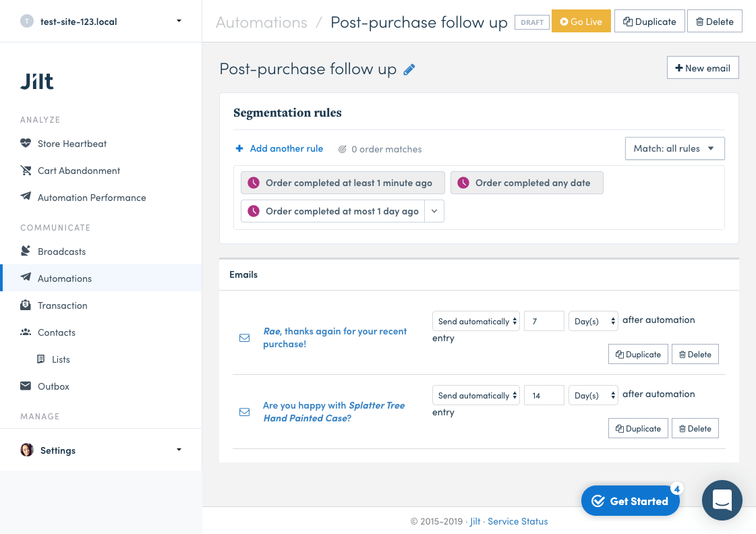756x534 pixels.
Task: Click the Store Heartbeat heart icon
Action: (26, 144)
